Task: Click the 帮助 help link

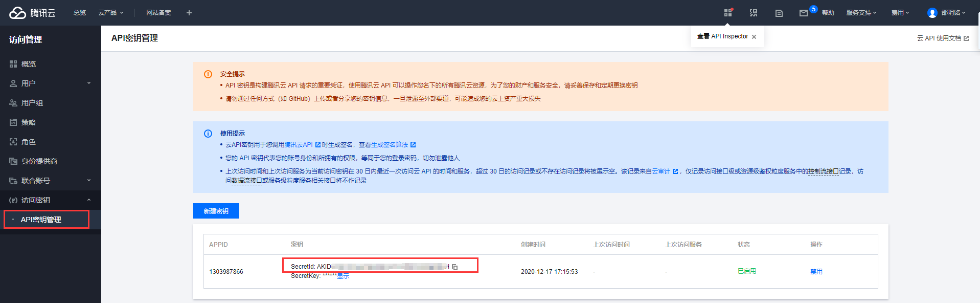Action: click(828, 13)
